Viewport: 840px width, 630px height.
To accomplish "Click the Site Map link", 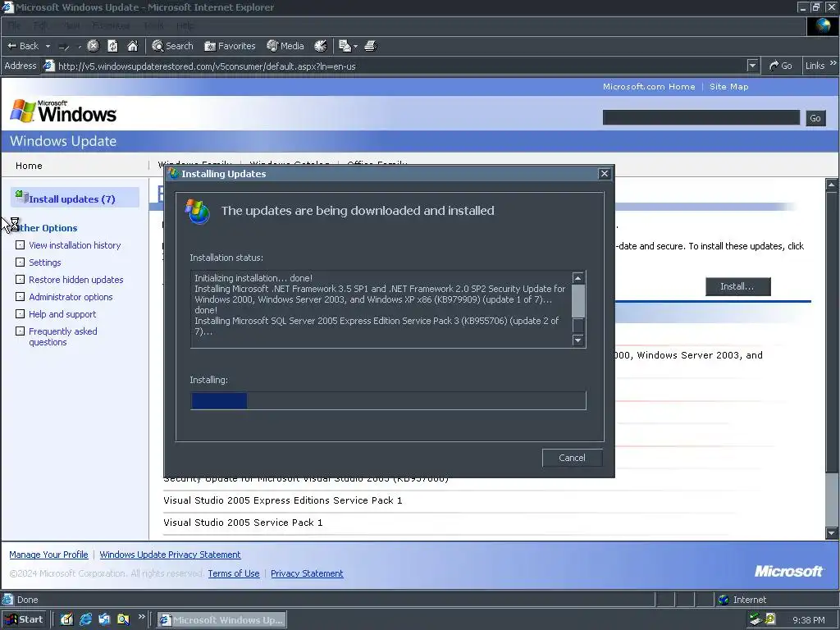I will (728, 86).
